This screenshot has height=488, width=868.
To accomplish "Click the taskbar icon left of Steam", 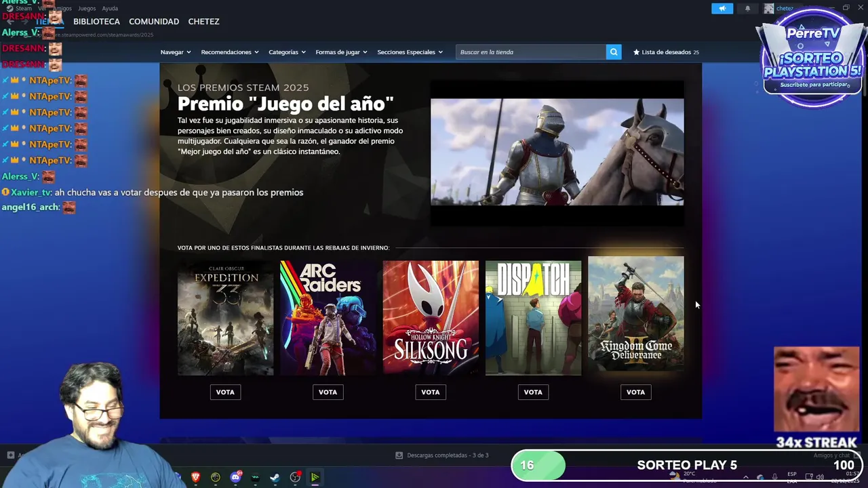I will click(255, 477).
